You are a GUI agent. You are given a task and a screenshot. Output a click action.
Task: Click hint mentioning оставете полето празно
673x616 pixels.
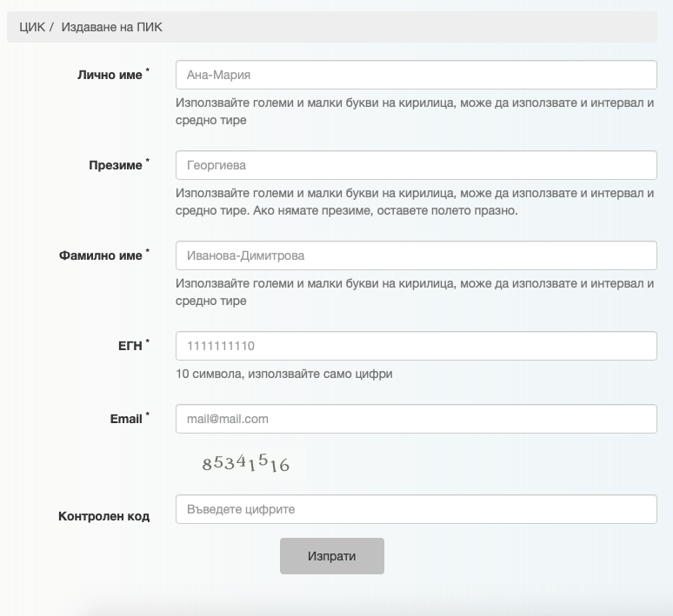pos(415,202)
